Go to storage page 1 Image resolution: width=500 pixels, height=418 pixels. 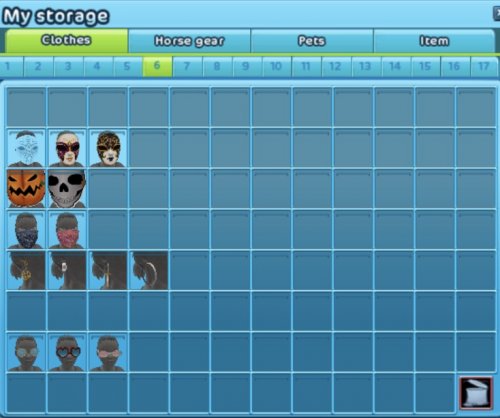[11, 66]
